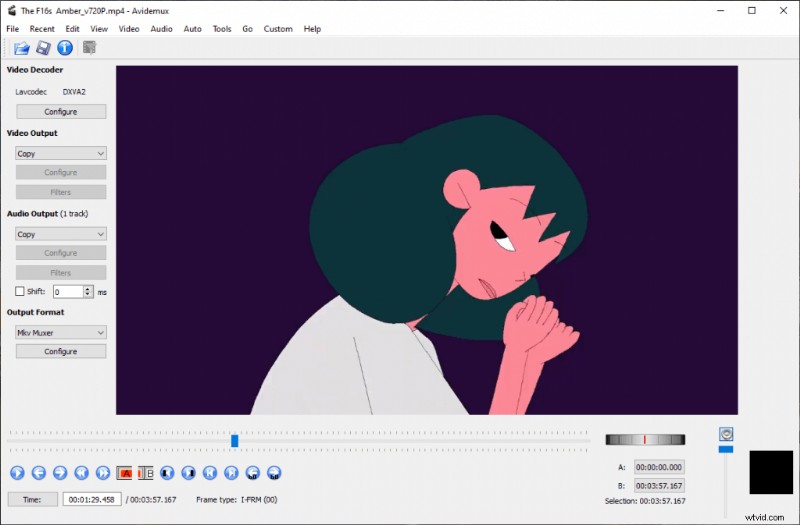Image resolution: width=800 pixels, height=525 pixels.
Task: Open the Help menu
Action: [x=312, y=29]
